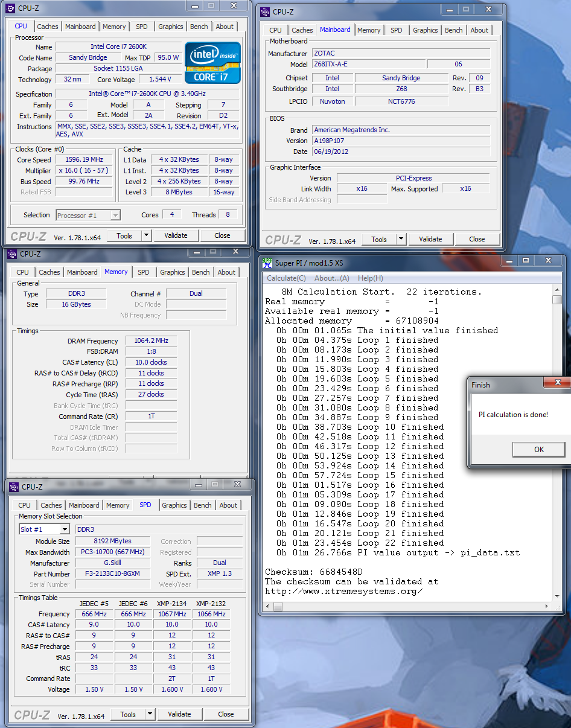Click the Z68ITX-A-E model field

(368, 64)
